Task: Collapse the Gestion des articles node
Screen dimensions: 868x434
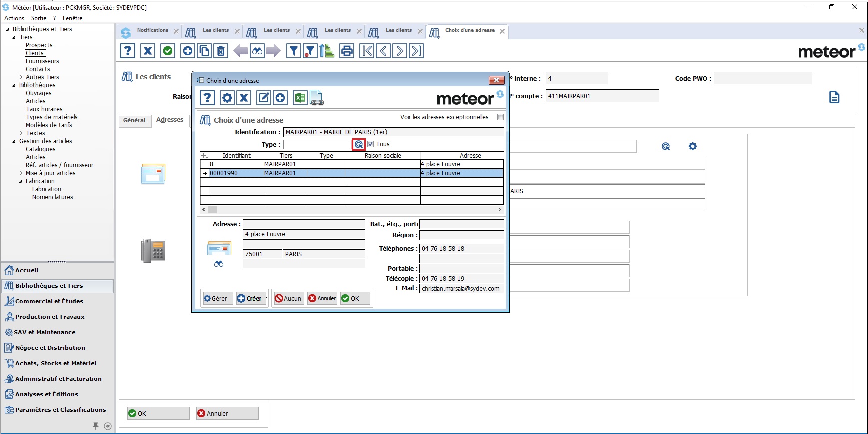Action: (x=14, y=141)
